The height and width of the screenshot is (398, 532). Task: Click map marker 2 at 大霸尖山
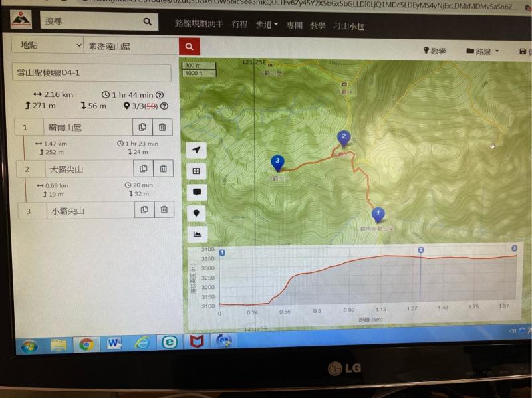click(344, 138)
